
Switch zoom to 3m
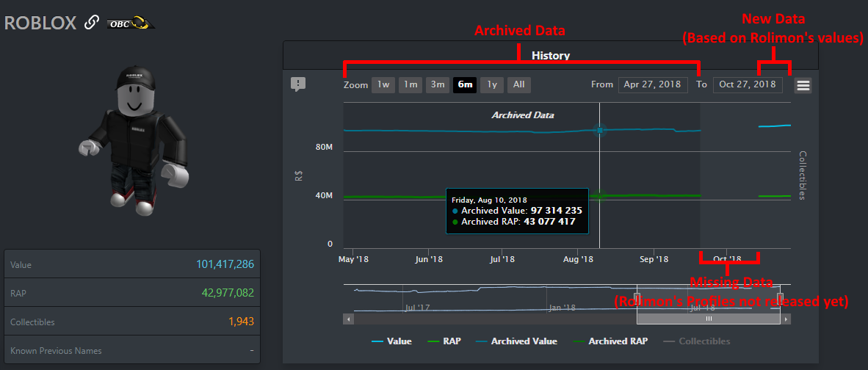pyautogui.click(x=438, y=85)
